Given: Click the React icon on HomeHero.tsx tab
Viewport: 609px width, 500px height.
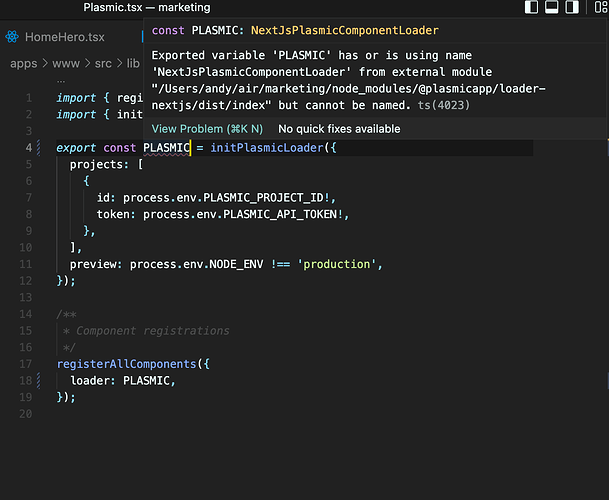Looking at the screenshot, I should click(x=10, y=37).
